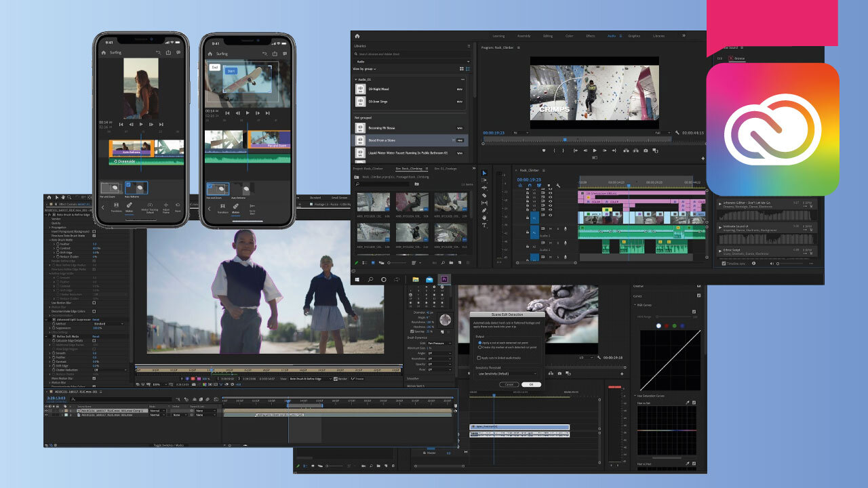Screen dimensions: 868x488
Task: Click Premiere Pro icon on Windows taskbar
Action: [x=443, y=279]
